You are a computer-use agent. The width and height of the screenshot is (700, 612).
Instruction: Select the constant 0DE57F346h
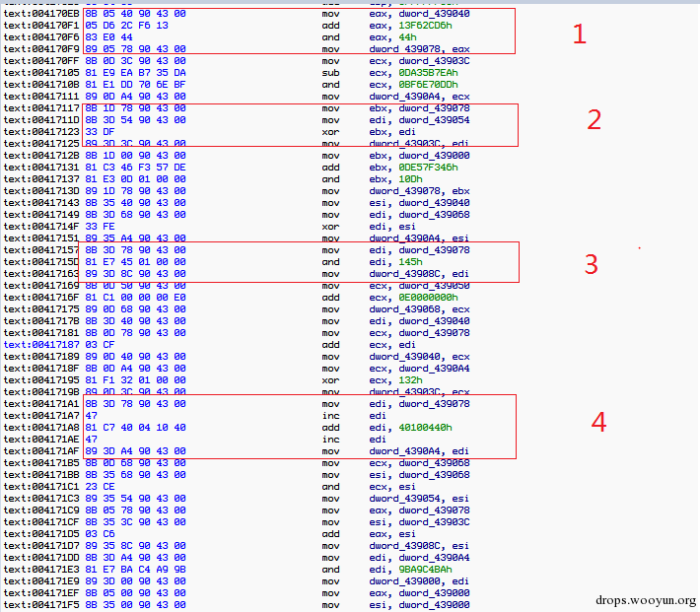coord(428,168)
